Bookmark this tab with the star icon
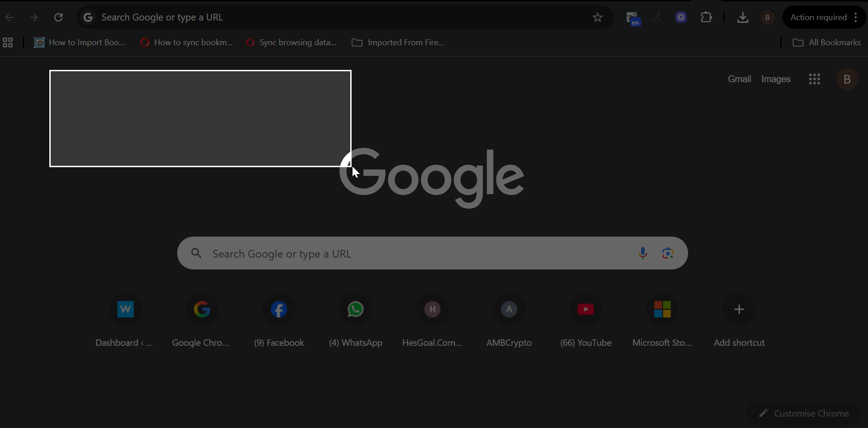The height and width of the screenshot is (428, 868). 598,17
